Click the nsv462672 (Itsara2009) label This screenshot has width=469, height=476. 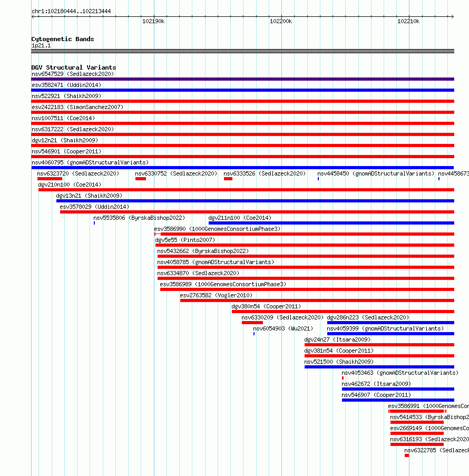tap(376, 384)
